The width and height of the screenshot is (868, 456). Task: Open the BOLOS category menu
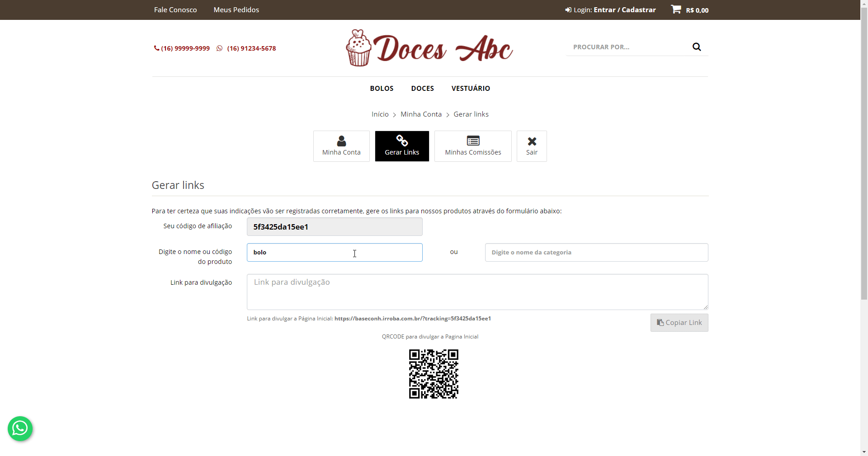coord(382,88)
